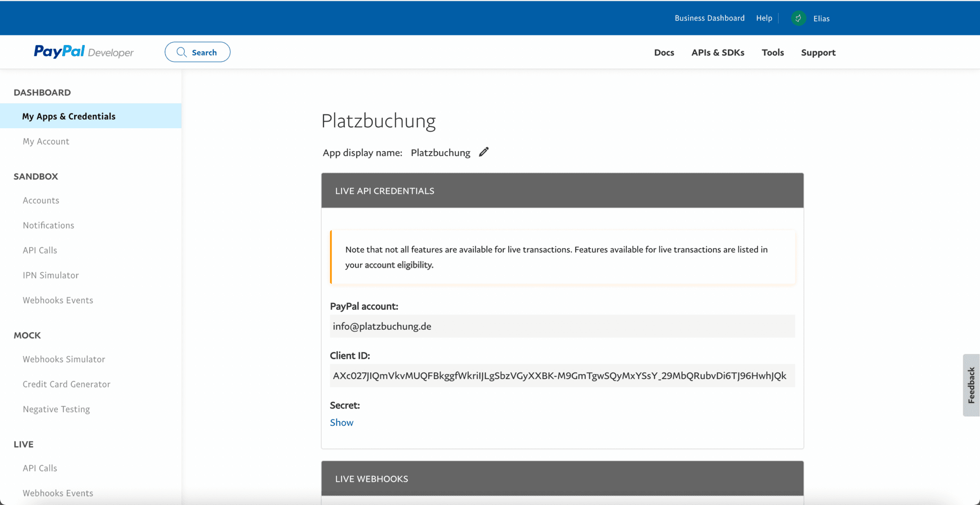
Task: Select My Apps & Credentials
Action: pos(91,116)
